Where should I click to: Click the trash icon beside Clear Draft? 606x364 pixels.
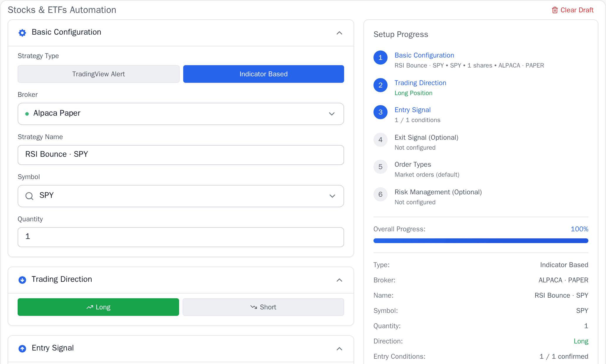pos(555,10)
